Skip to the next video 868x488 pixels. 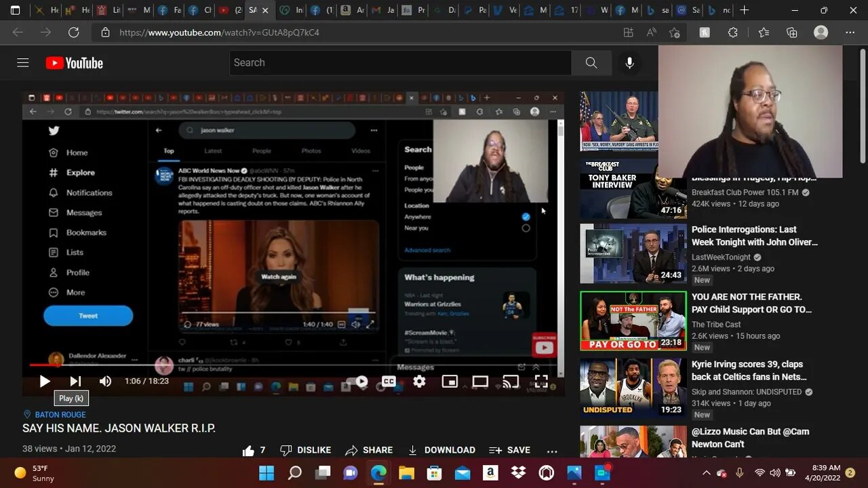tap(75, 382)
